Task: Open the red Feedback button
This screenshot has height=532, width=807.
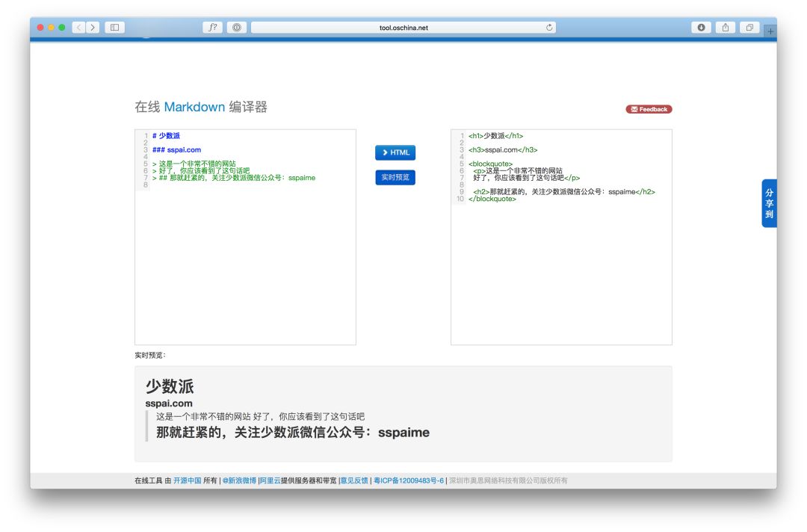Action: [649, 109]
